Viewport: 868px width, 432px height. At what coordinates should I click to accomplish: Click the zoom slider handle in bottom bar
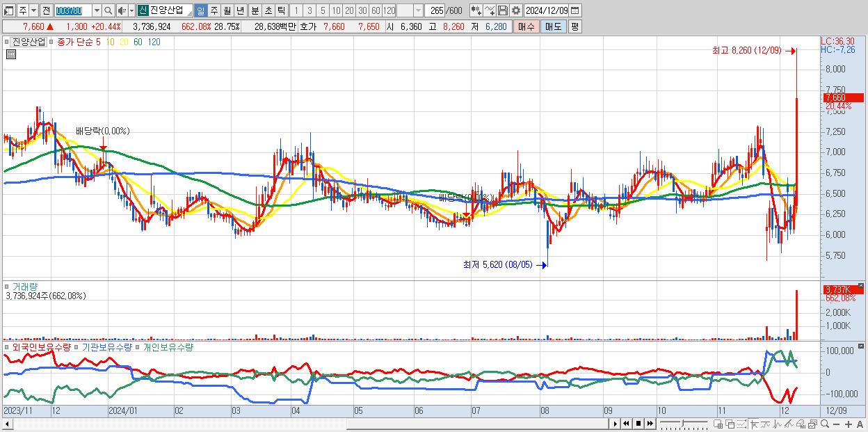pos(682,424)
